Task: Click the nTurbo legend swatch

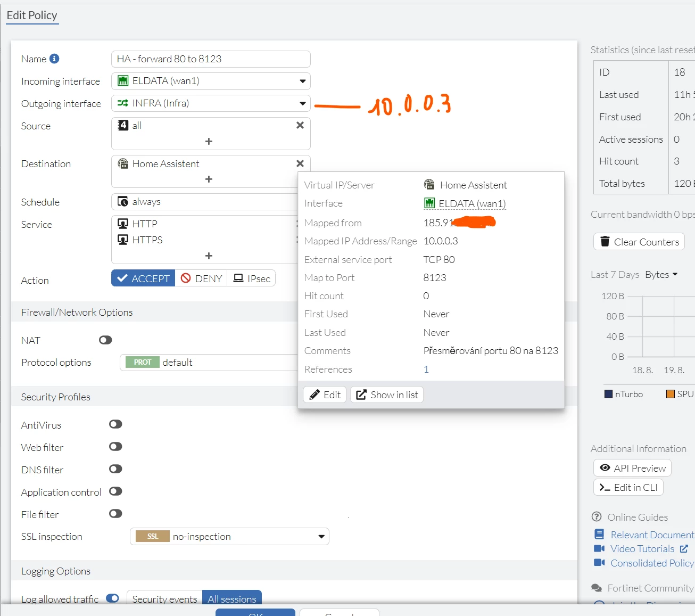Action: pos(608,394)
